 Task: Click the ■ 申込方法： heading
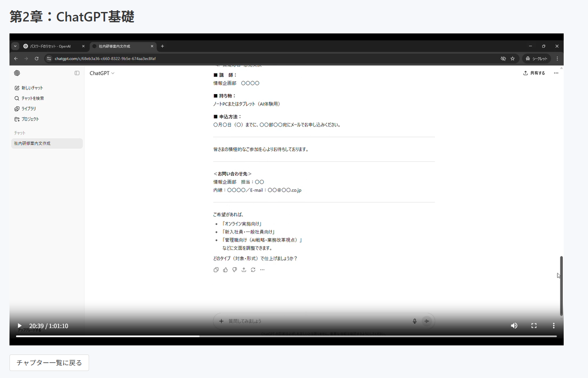[227, 117]
